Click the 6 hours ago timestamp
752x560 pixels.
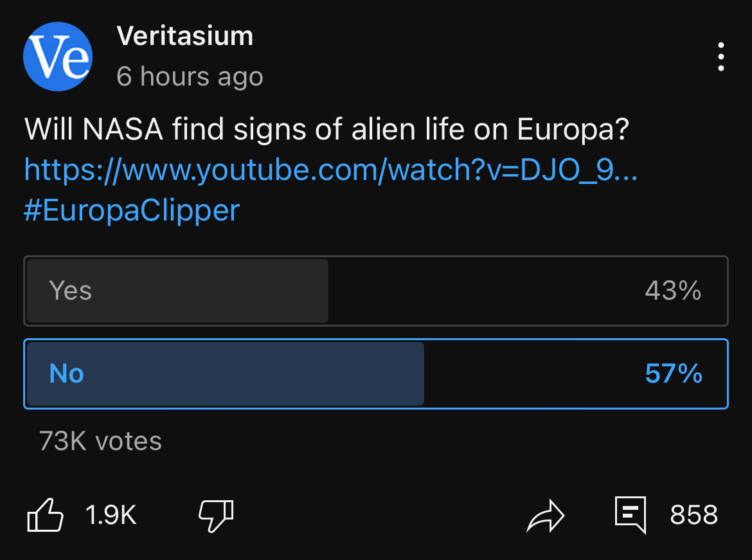[x=190, y=77]
